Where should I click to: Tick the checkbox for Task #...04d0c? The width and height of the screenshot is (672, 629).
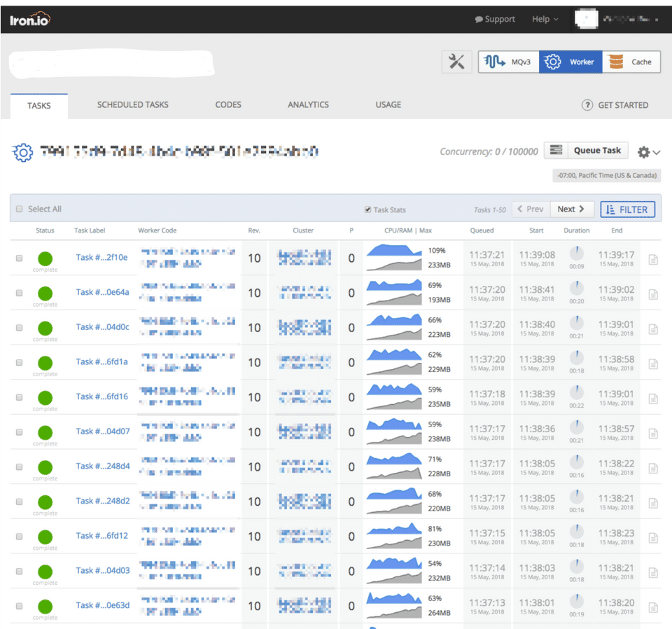click(20, 328)
